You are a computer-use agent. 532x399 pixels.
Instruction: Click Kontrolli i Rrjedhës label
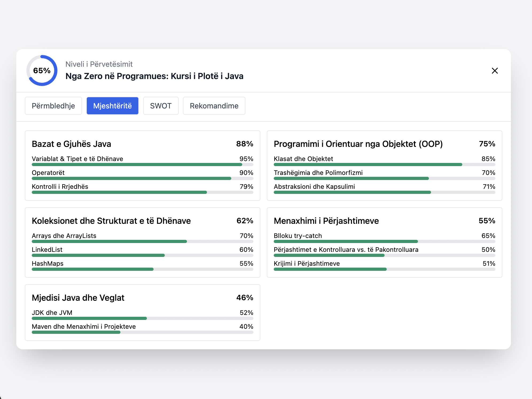(60, 187)
